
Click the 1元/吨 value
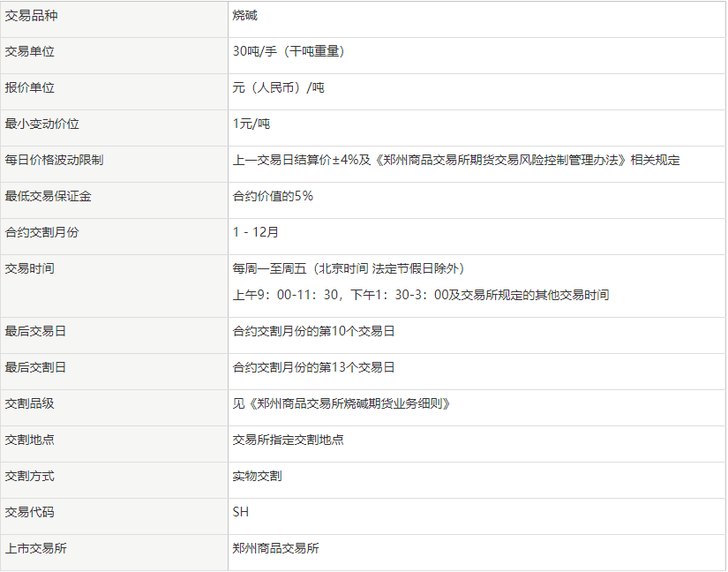251,124
